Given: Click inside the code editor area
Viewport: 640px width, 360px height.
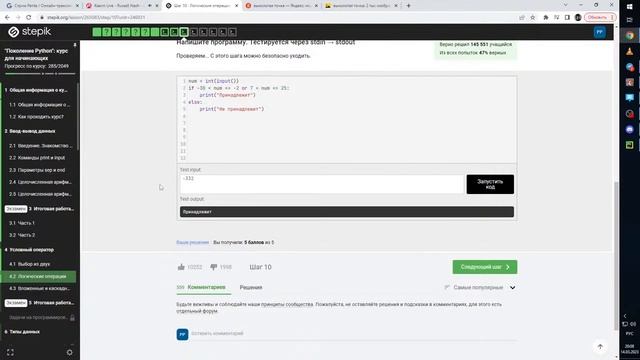Looking at the screenshot, I should point(347,120).
